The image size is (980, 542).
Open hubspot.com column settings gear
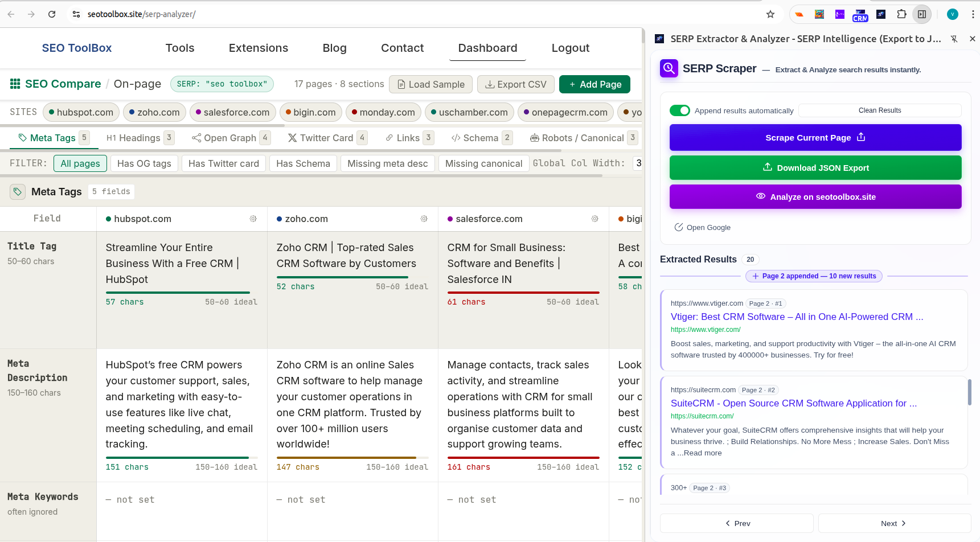(x=253, y=219)
